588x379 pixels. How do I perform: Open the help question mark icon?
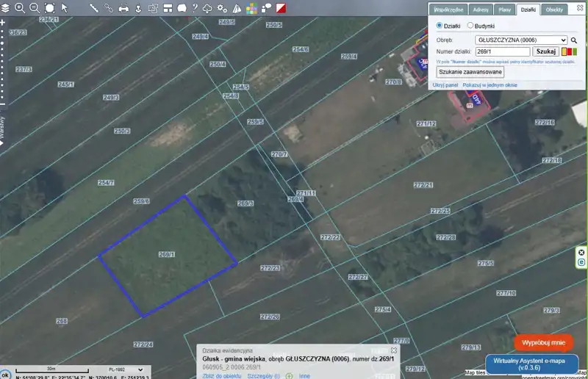point(194,8)
